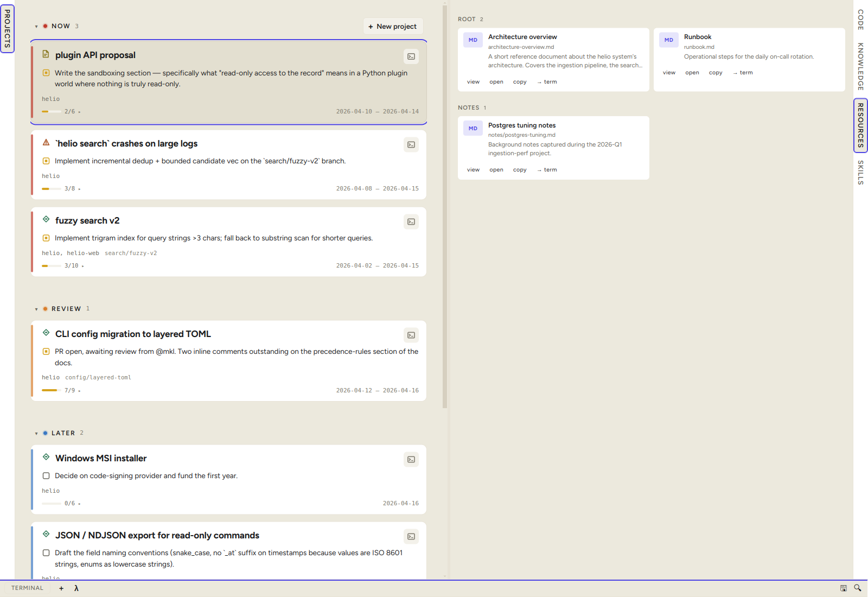Click view on Architecture overview

pos(473,82)
